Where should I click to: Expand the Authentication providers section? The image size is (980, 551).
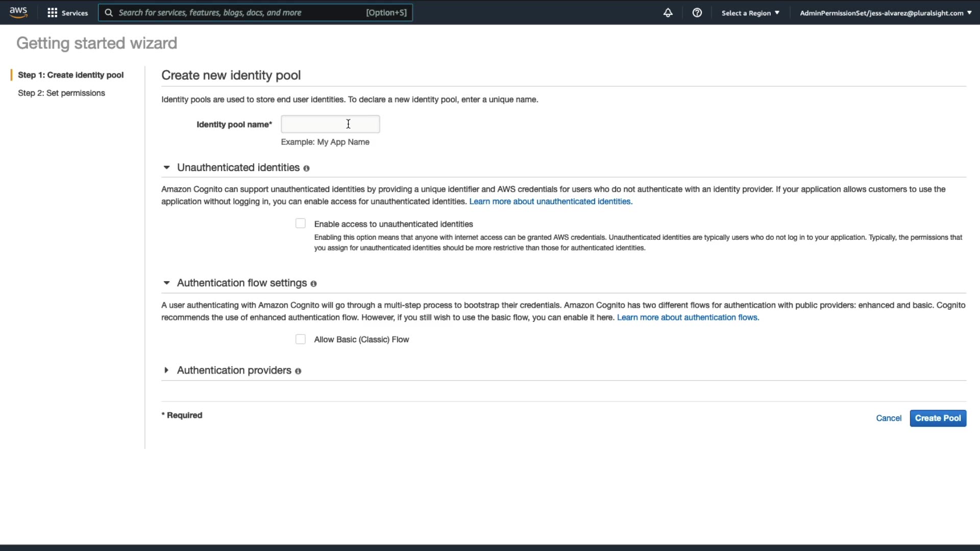[x=166, y=370]
